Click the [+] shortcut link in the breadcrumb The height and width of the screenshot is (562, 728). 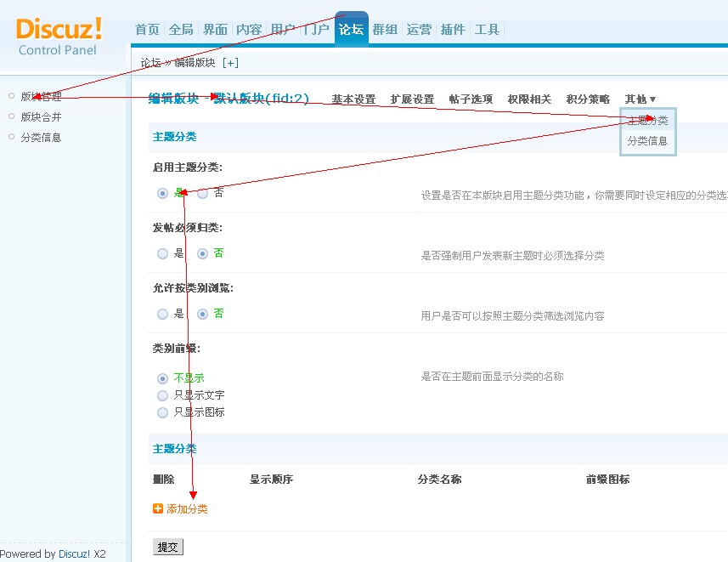point(230,63)
